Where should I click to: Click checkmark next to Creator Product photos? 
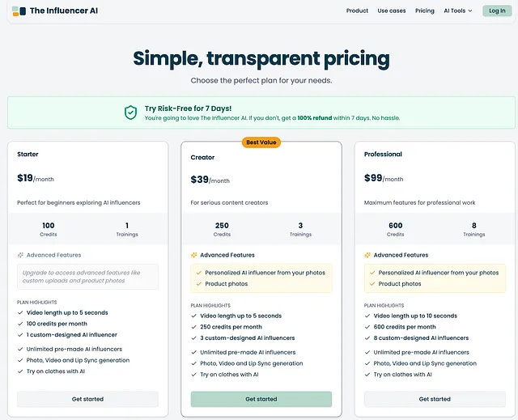(x=198, y=284)
